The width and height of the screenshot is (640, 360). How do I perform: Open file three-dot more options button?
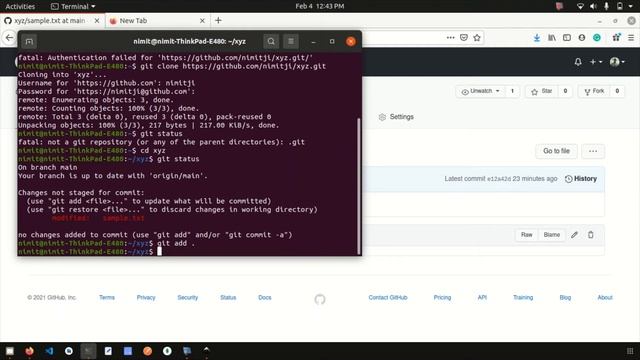click(x=593, y=151)
